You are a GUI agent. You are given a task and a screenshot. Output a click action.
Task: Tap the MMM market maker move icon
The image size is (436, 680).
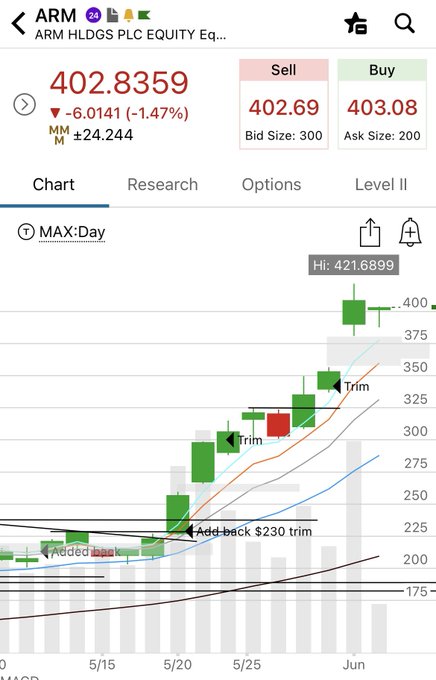coord(59,135)
